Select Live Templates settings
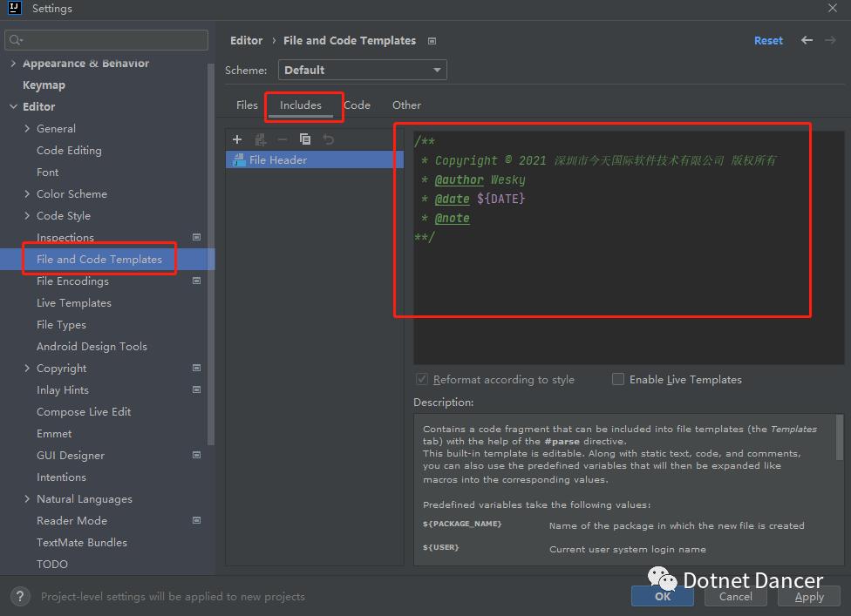The height and width of the screenshot is (616, 851). [x=74, y=302]
